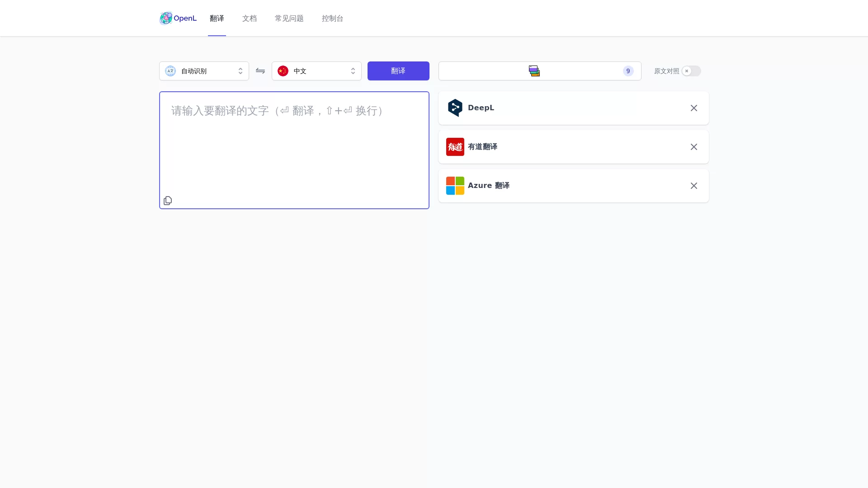Screen dimensions: 868x488
Task: Swap source and target languages
Action: (260, 71)
